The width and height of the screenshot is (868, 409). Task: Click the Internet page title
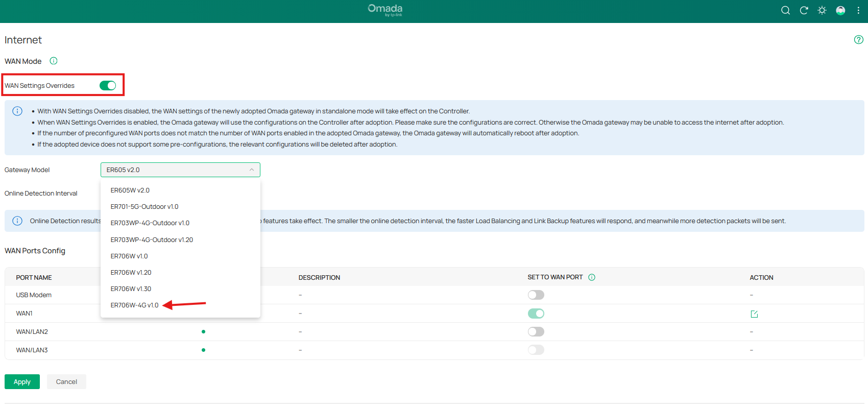tap(23, 40)
